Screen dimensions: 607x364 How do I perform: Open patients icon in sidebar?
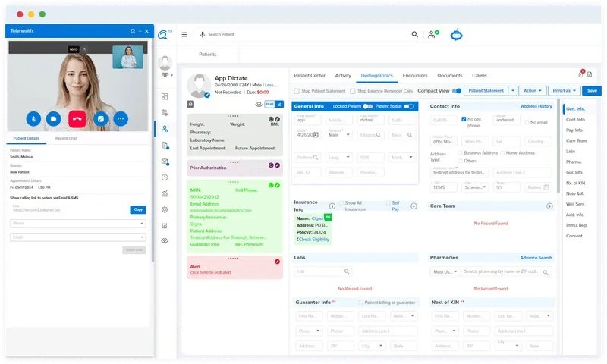(165, 129)
